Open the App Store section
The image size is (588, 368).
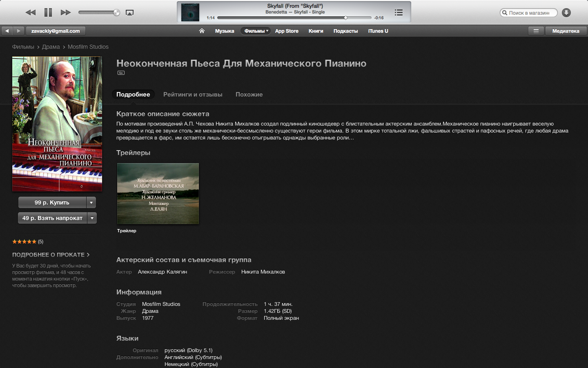click(x=287, y=31)
